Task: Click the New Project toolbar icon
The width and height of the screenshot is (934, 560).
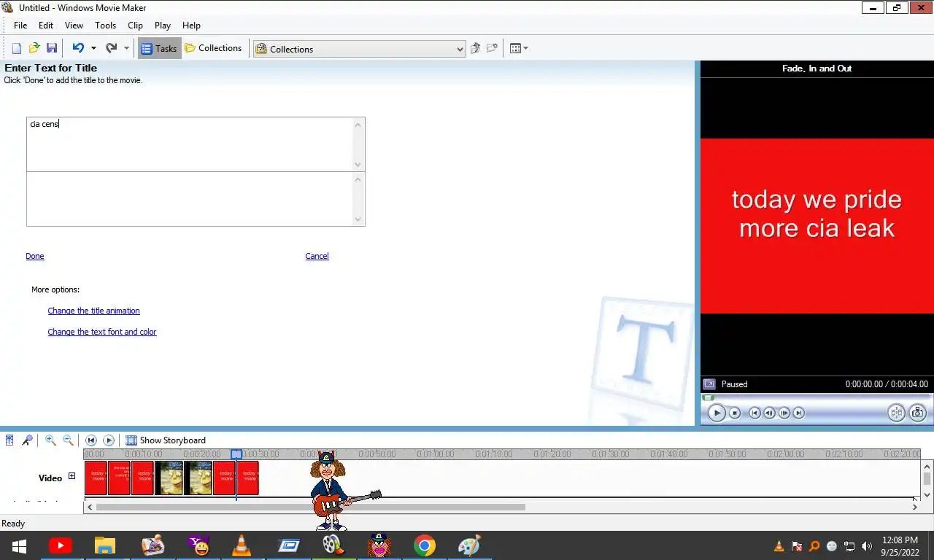Action: tap(17, 48)
